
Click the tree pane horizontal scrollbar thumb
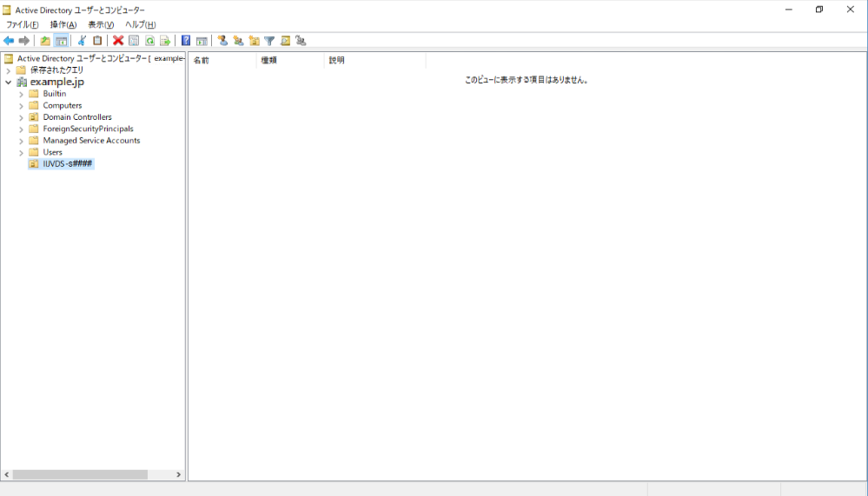click(80, 474)
